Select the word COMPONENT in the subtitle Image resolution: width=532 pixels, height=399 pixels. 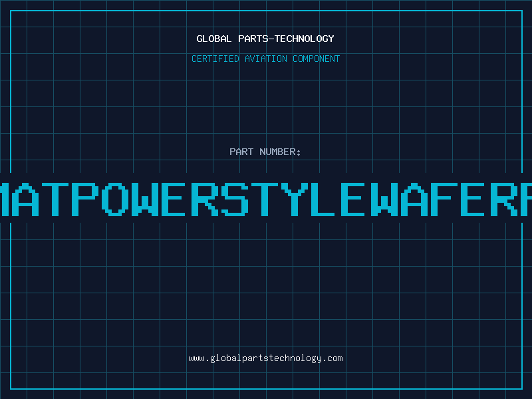tap(317, 59)
